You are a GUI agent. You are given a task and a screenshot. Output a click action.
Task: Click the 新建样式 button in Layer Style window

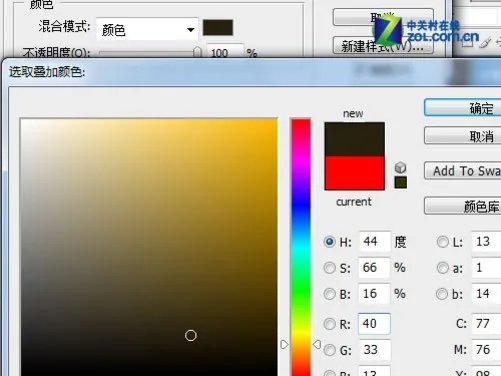click(383, 45)
